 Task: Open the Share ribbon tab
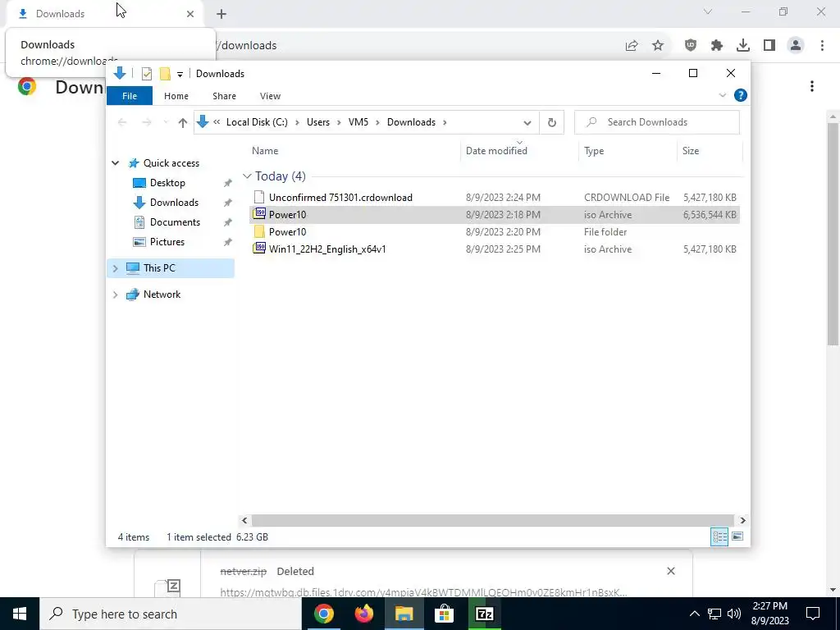[x=224, y=96]
